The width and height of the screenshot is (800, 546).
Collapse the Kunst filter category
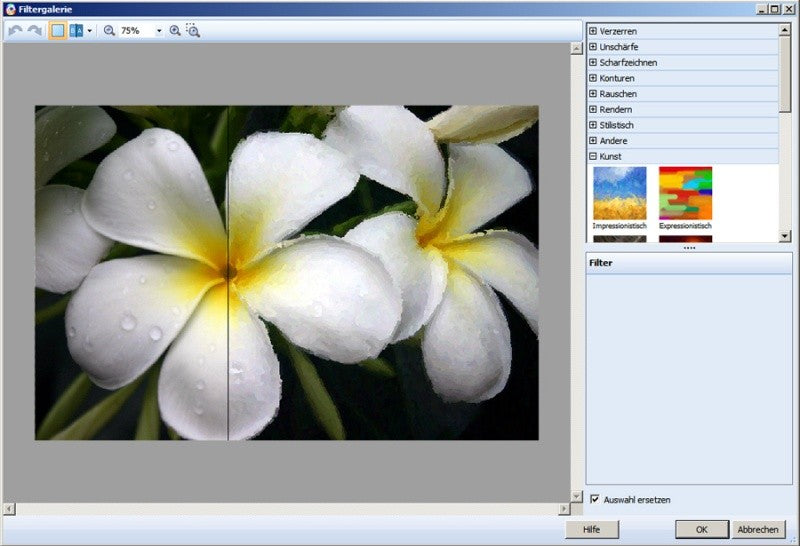pyautogui.click(x=593, y=156)
